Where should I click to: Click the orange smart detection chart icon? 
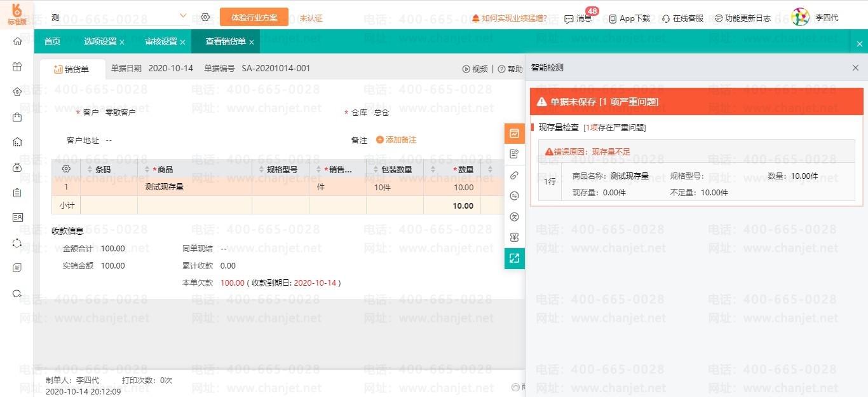(x=514, y=134)
